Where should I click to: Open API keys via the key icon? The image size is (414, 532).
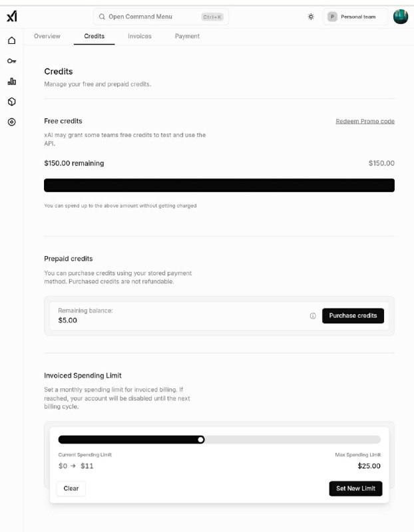coord(11,61)
